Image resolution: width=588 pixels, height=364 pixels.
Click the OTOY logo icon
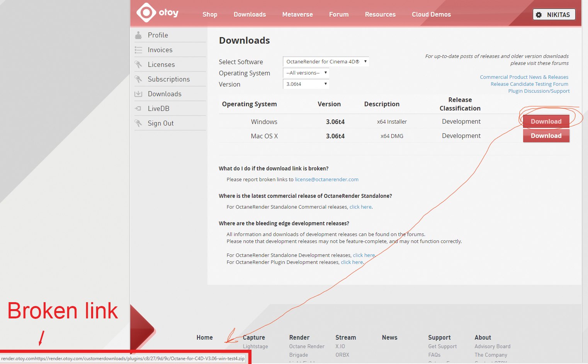tap(146, 13)
